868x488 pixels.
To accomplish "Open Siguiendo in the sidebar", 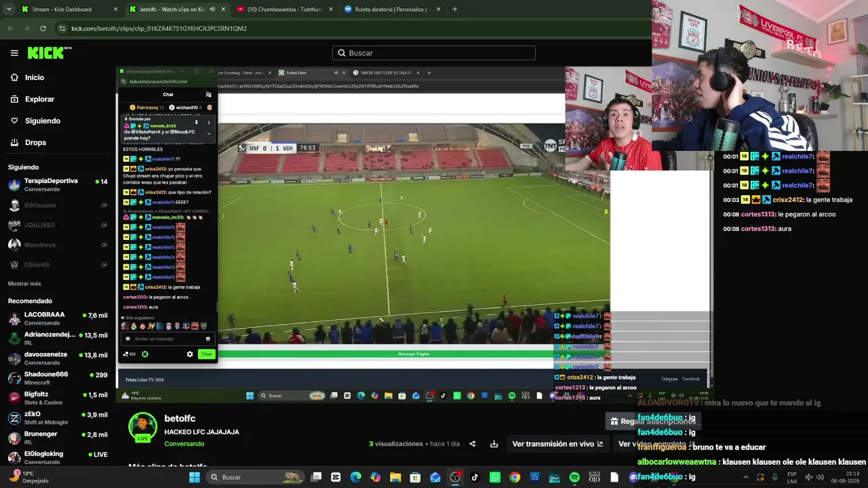I will point(43,121).
